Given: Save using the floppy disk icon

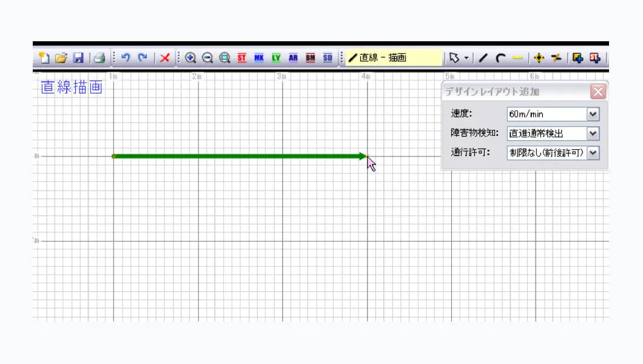Looking at the screenshot, I should (78, 58).
